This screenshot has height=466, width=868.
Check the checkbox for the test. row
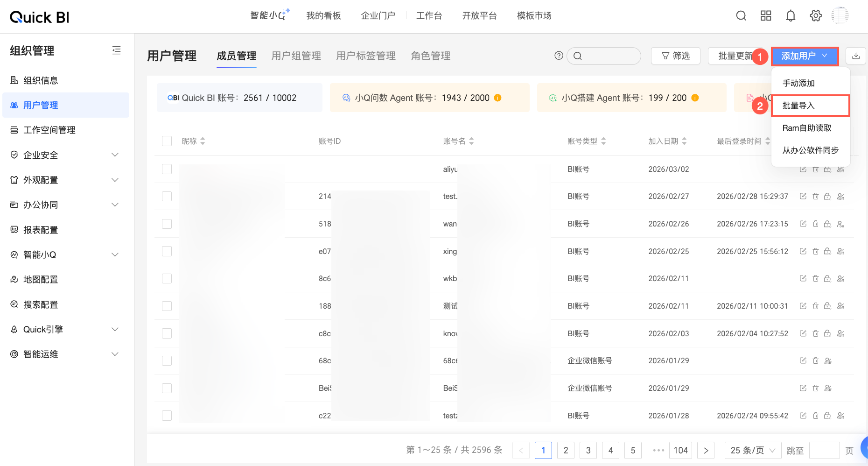tap(167, 197)
